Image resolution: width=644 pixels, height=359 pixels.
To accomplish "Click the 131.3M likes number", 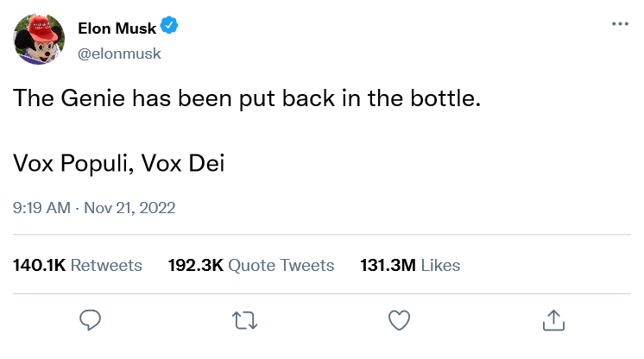I will point(386,265).
